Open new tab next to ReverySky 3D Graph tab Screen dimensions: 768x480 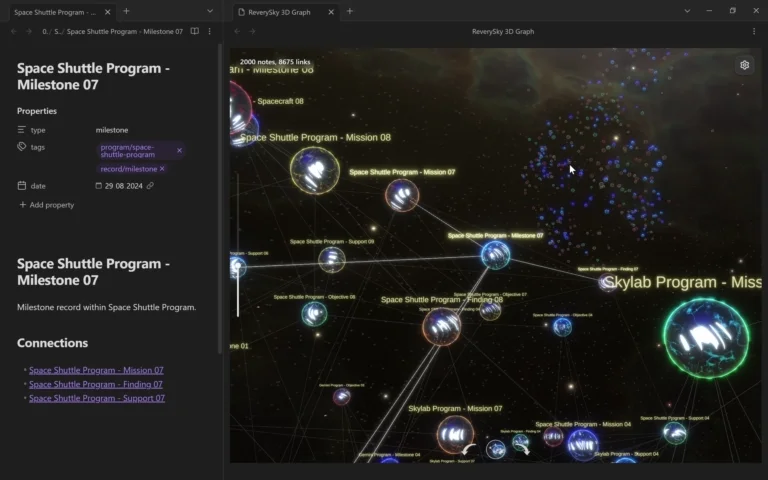[349, 11]
